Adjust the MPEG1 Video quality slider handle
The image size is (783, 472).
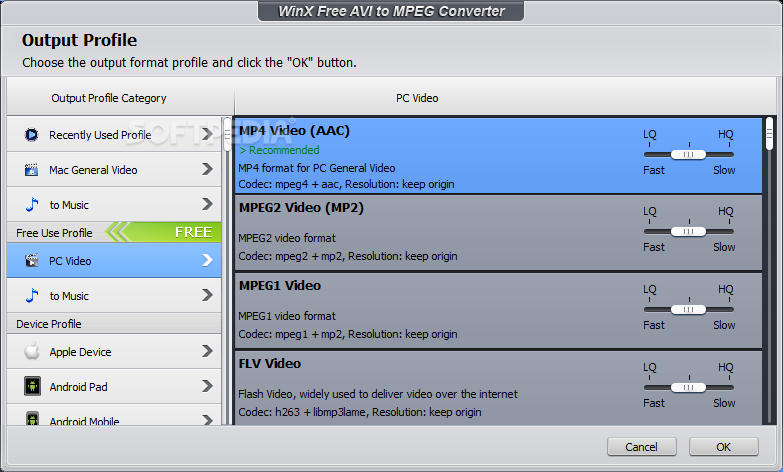click(688, 309)
